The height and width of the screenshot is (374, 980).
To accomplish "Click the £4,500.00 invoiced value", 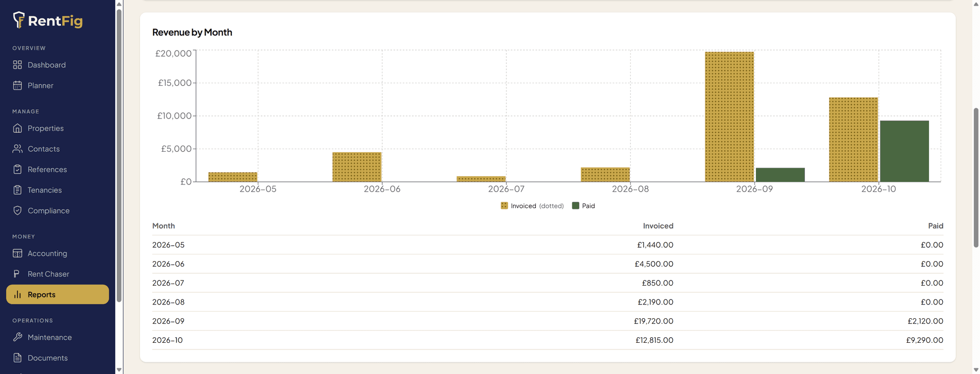I will click(654, 264).
